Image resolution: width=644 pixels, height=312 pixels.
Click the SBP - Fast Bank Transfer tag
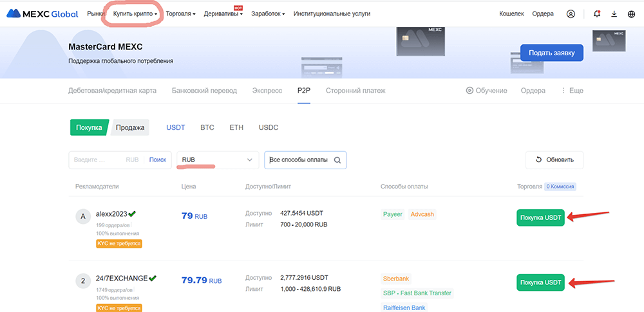click(417, 293)
